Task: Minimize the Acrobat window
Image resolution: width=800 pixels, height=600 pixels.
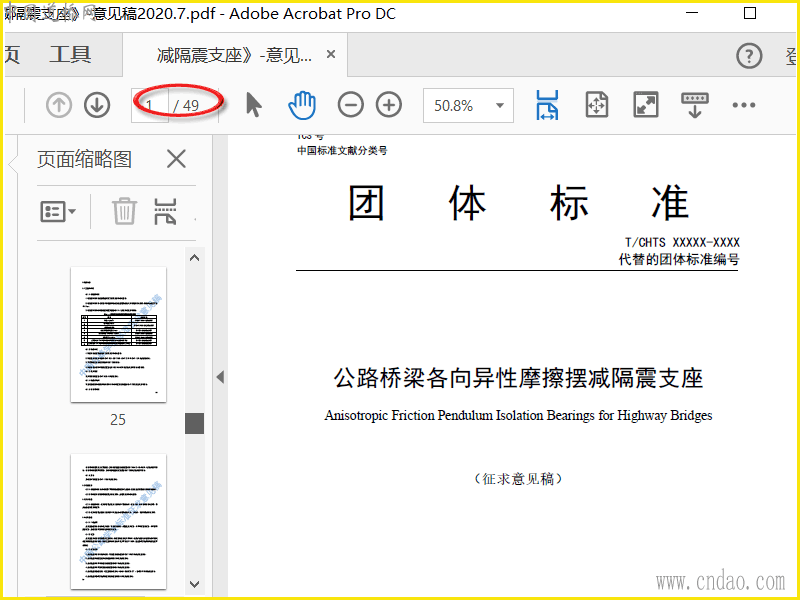Action: click(x=691, y=13)
